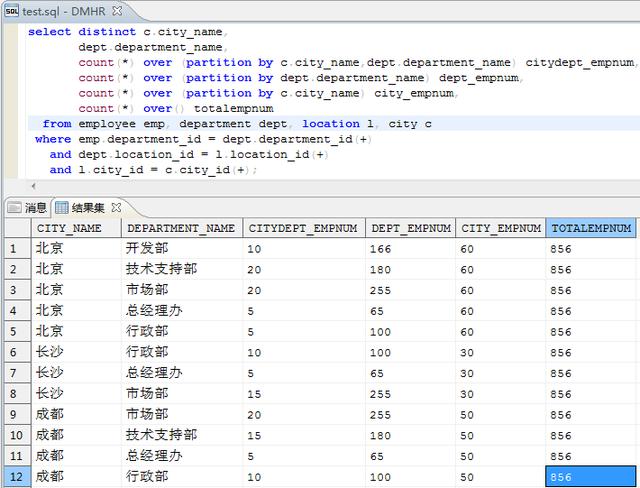Viewport: 640px width, 488px height.
Task: Click 'totalempnum' alias in the SQL editor
Action: tap(233, 109)
